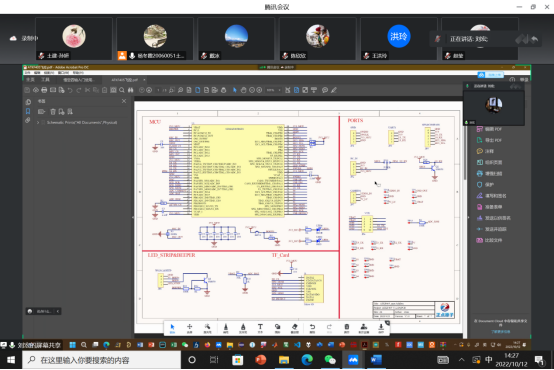The height and width of the screenshot is (370, 554).
Task: Select the text tool in annotation bar
Action: 260,328
